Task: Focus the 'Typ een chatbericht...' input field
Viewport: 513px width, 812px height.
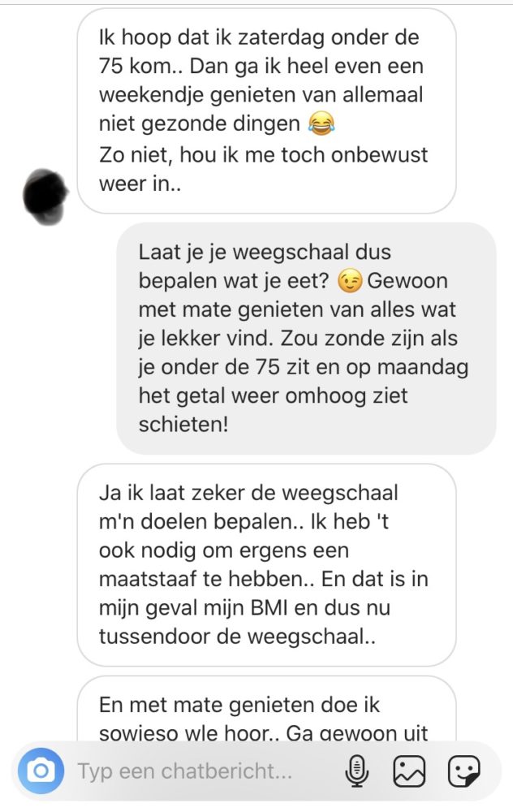Action: [x=207, y=771]
